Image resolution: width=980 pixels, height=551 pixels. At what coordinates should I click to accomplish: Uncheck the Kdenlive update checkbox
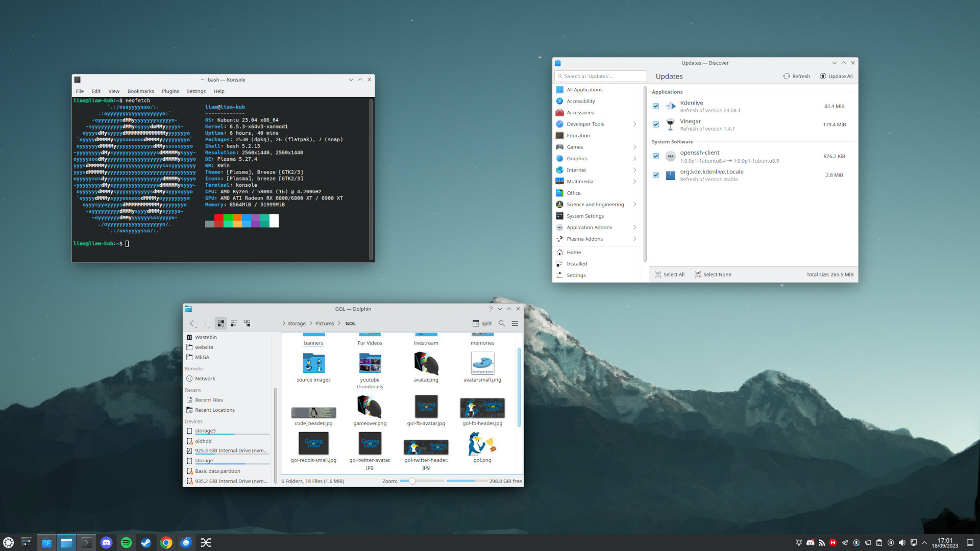tap(656, 106)
